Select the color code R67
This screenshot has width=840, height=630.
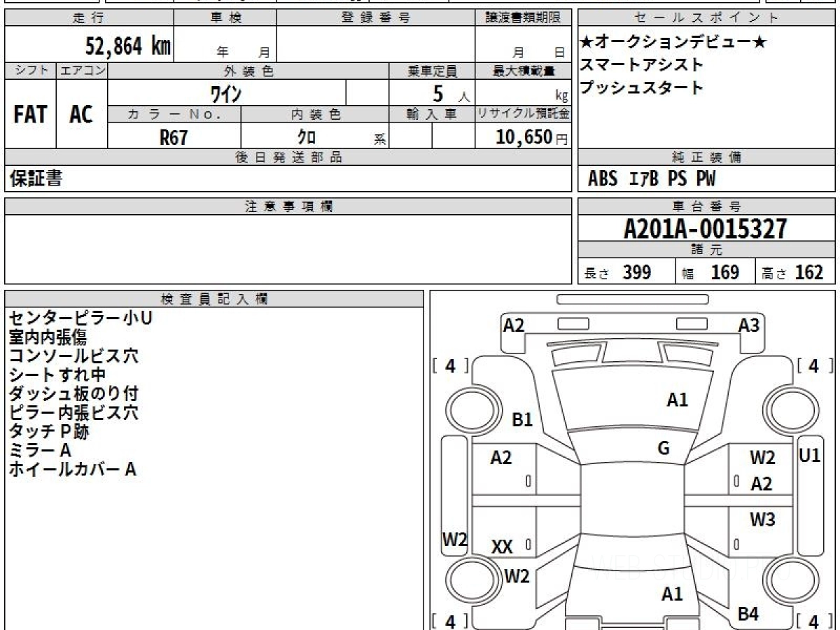tap(174, 137)
